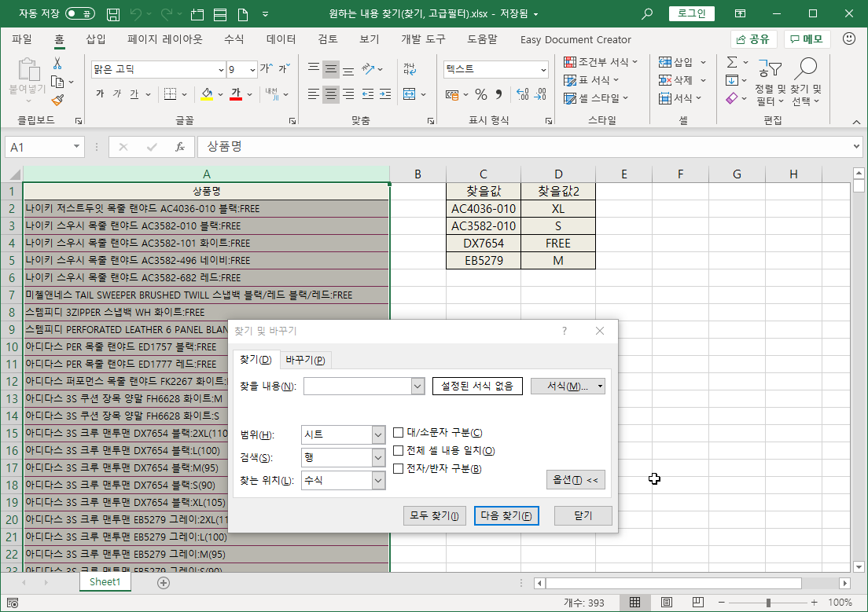
Task: Click the Decrease Indent icon
Action: coord(368,94)
